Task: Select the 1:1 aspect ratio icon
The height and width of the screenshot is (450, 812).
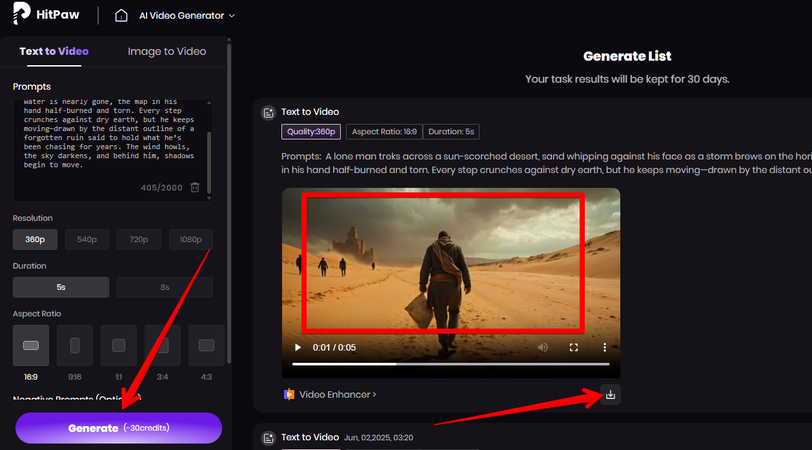Action: point(119,345)
